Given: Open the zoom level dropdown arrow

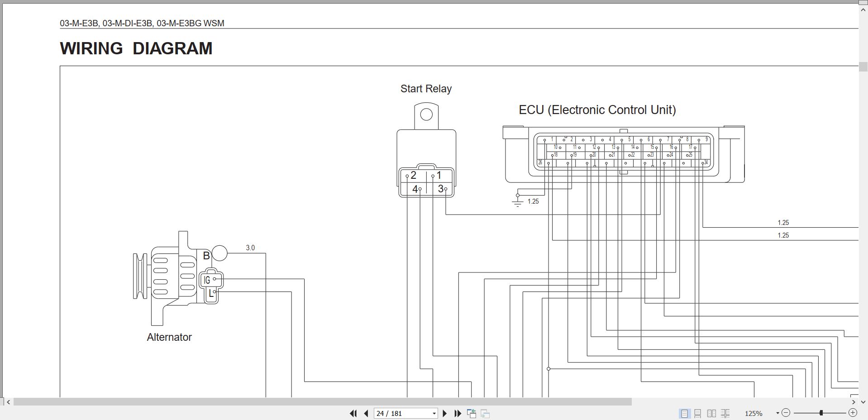Looking at the screenshot, I should coord(777,413).
